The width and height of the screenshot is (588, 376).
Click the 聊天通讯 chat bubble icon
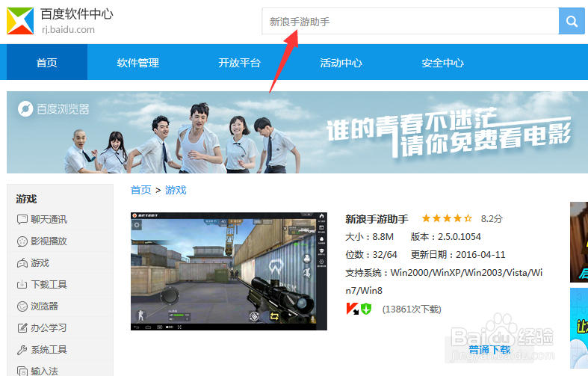tap(22, 220)
